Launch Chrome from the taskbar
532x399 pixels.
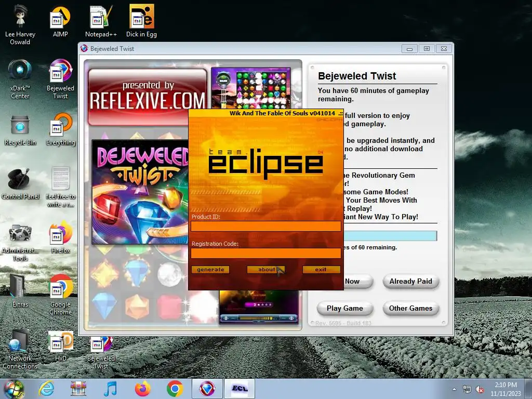point(175,389)
